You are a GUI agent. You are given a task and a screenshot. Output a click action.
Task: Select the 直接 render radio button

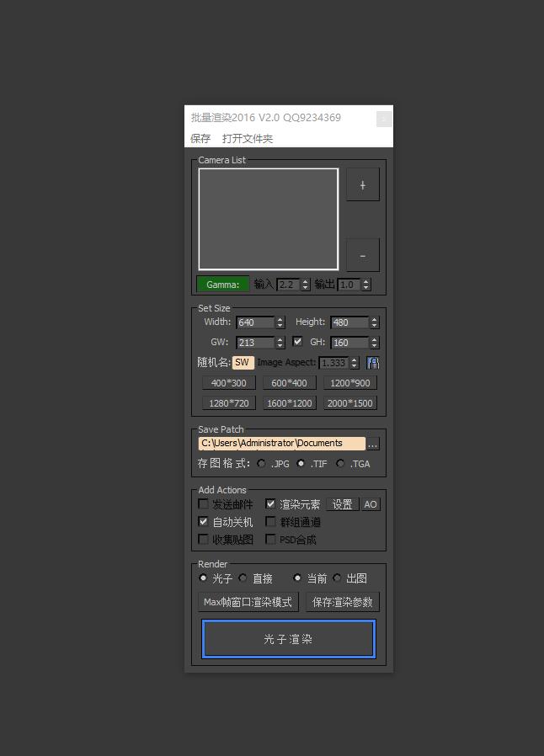[243, 578]
